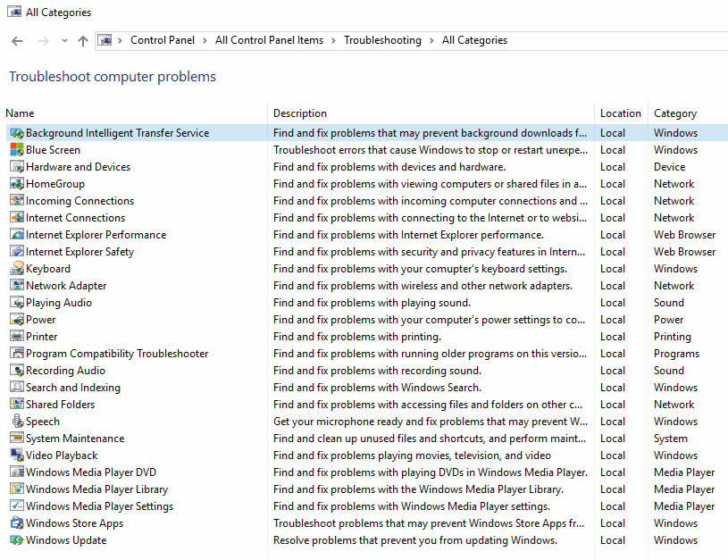Click the Windows Media Player Library icon
This screenshot has height=560, width=728.
17,489
